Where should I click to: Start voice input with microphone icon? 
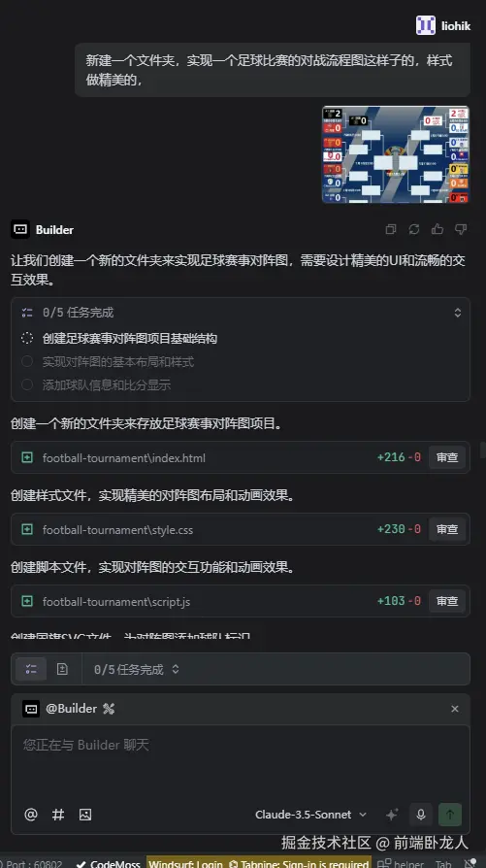point(421,815)
